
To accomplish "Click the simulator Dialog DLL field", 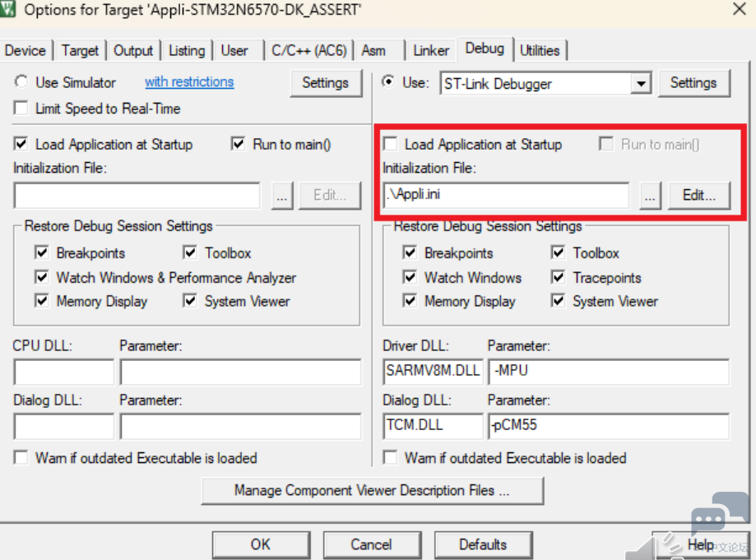I will (x=64, y=426).
